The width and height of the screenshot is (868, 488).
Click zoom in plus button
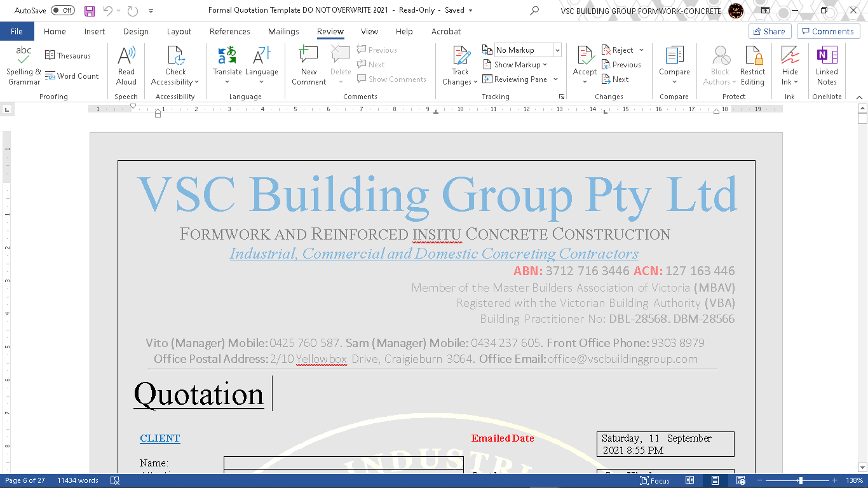click(x=836, y=480)
